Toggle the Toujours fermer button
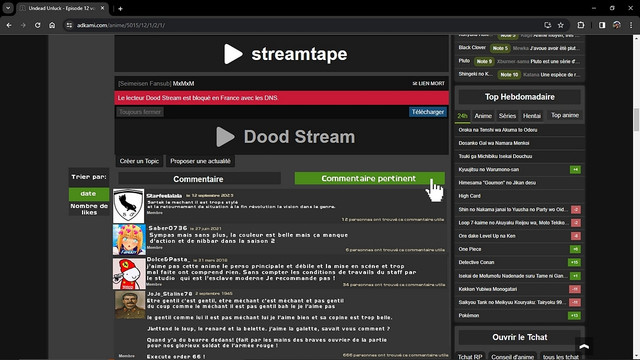 click(x=140, y=112)
